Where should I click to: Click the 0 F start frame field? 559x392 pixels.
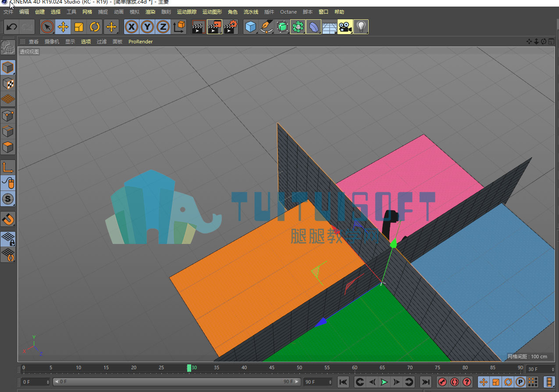(36, 382)
